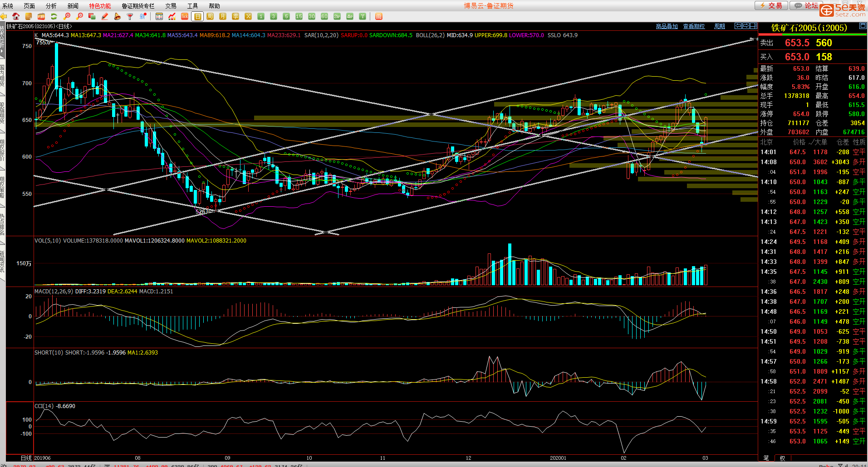Image resolution: width=868 pixels, height=467 pixels.
Task: Click the funnel filter icon
Action: (130, 16)
